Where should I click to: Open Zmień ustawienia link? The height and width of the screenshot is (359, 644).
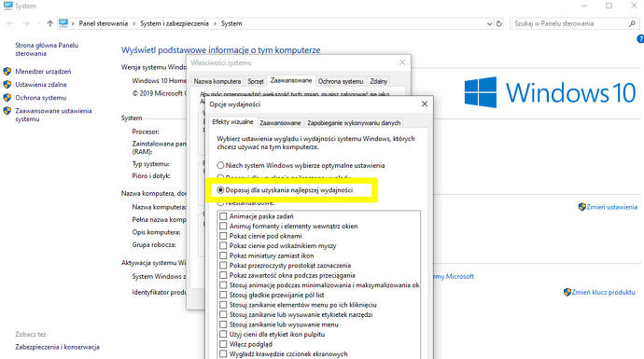pyautogui.click(x=611, y=207)
